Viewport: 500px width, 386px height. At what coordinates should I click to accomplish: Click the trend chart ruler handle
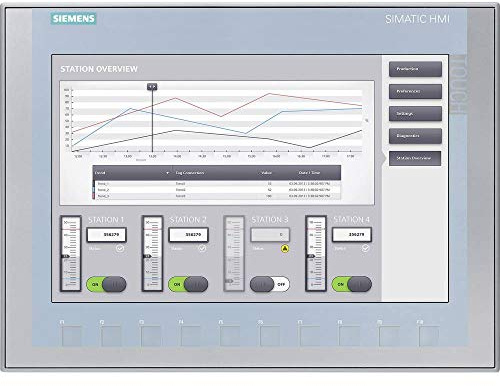[152, 87]
